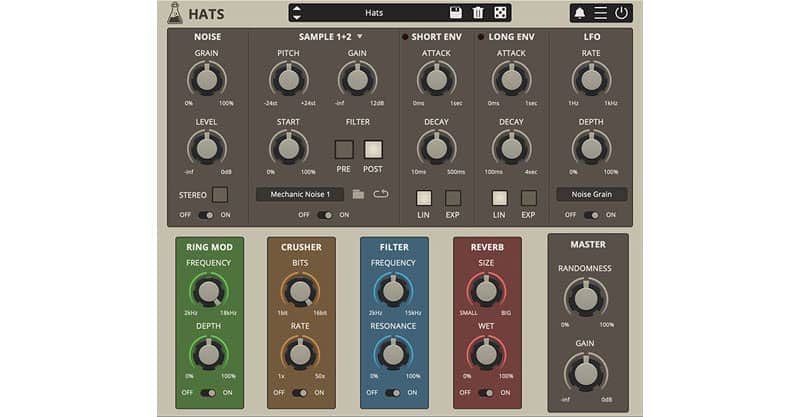Click the Filter RESONANCE knob

point(393,354)
